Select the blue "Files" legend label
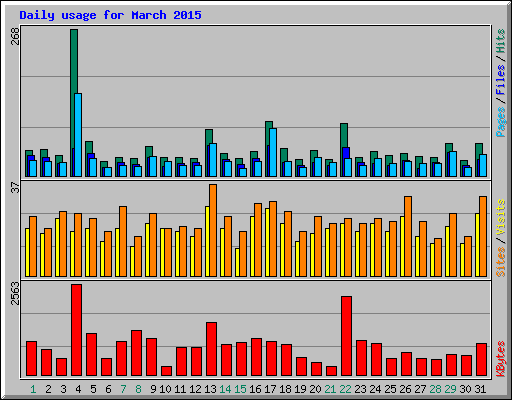This screenshot has height=400, width=512. pos(501,80)
